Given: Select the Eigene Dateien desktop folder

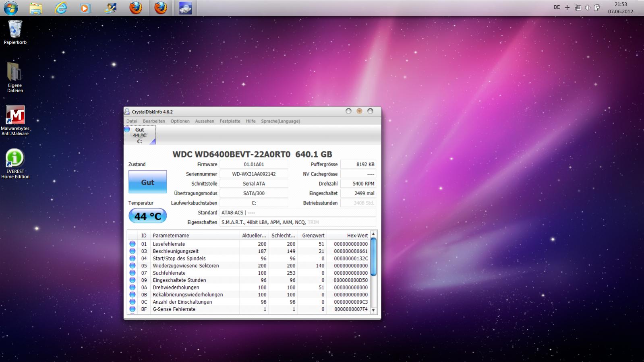Looking at the screenshot, I should point(15,77).
